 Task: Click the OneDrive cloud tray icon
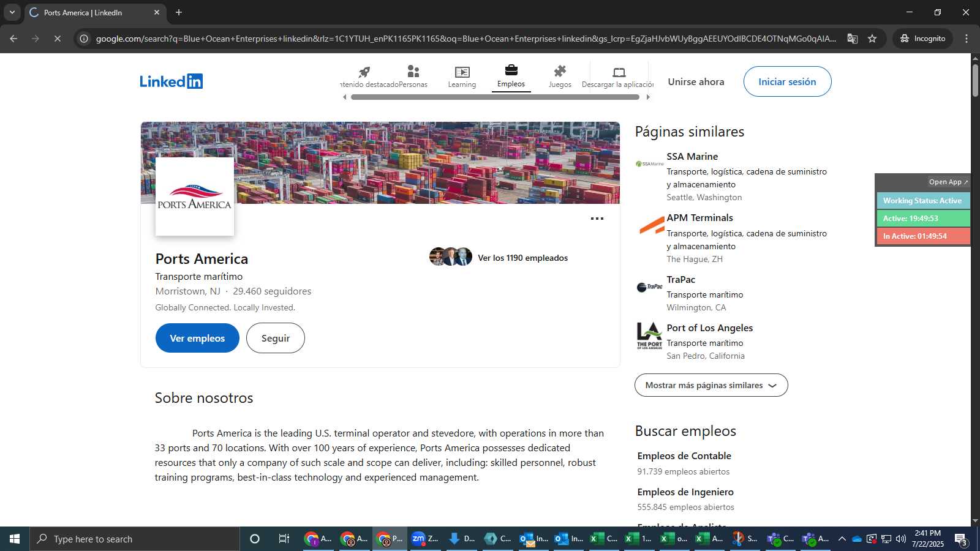click(857, 539)
